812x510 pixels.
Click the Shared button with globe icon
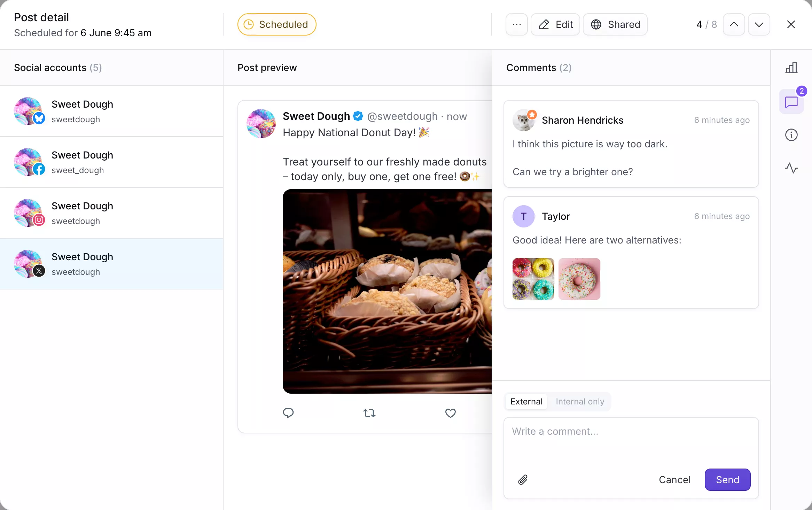pyautogui.click(x=615, y=24)
